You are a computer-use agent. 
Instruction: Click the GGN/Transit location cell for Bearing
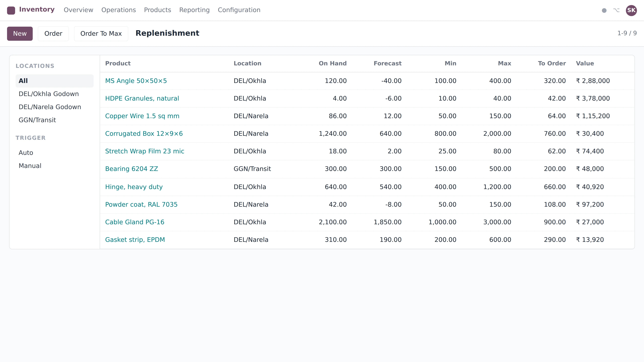[x=252, y=169]
